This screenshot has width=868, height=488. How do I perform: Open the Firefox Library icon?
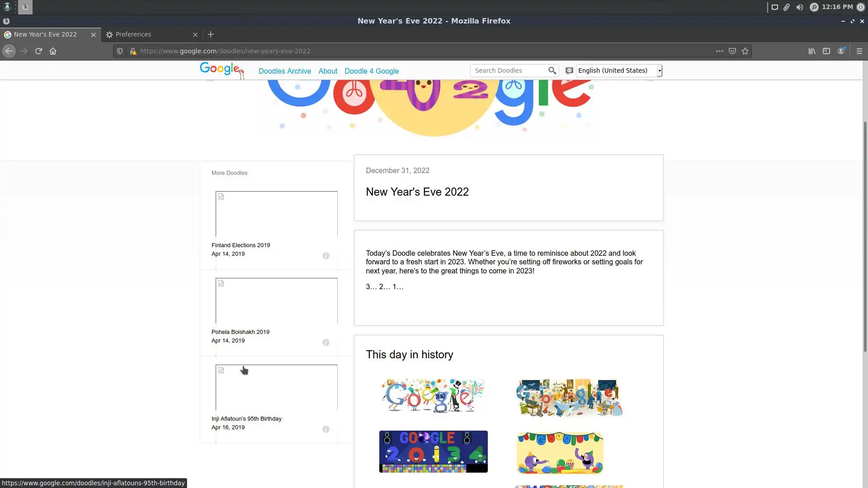812,51
